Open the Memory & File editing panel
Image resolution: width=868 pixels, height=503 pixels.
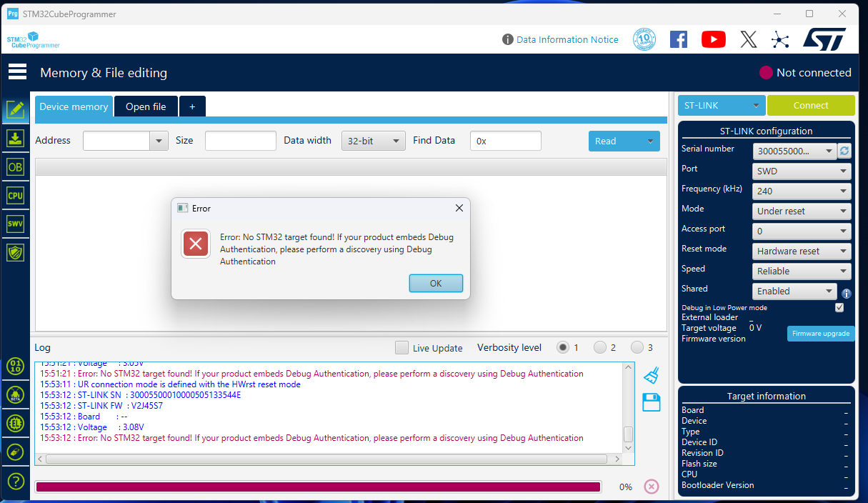[16, 110]
